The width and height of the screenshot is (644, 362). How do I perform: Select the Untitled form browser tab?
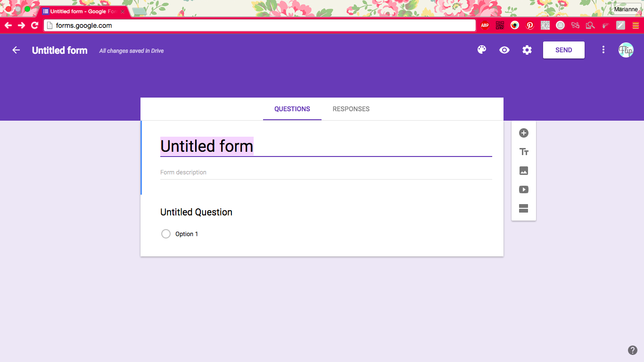[84, 11]
